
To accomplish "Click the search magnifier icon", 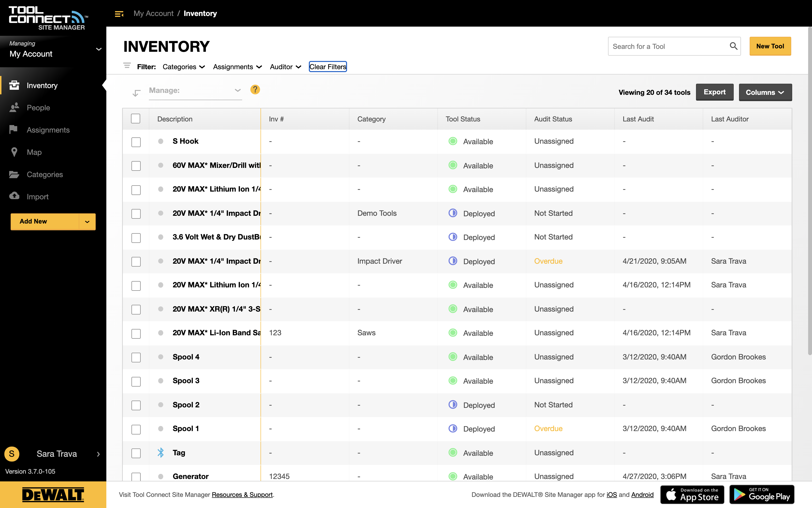I will (733, 46).
